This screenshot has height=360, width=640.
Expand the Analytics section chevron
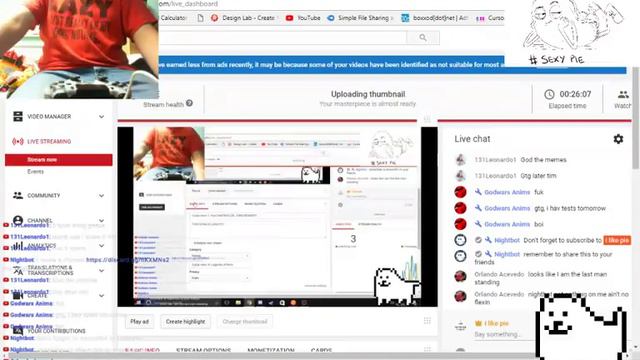(101, 246)
